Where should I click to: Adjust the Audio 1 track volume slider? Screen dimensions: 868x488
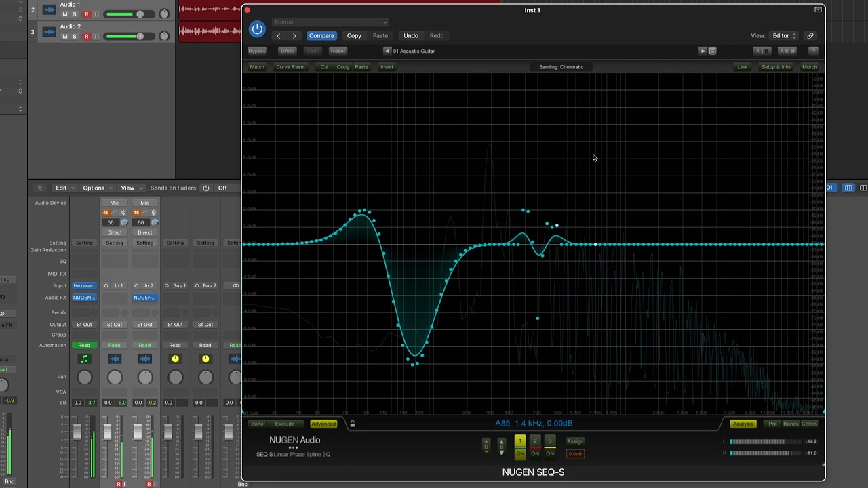(129, 14)
